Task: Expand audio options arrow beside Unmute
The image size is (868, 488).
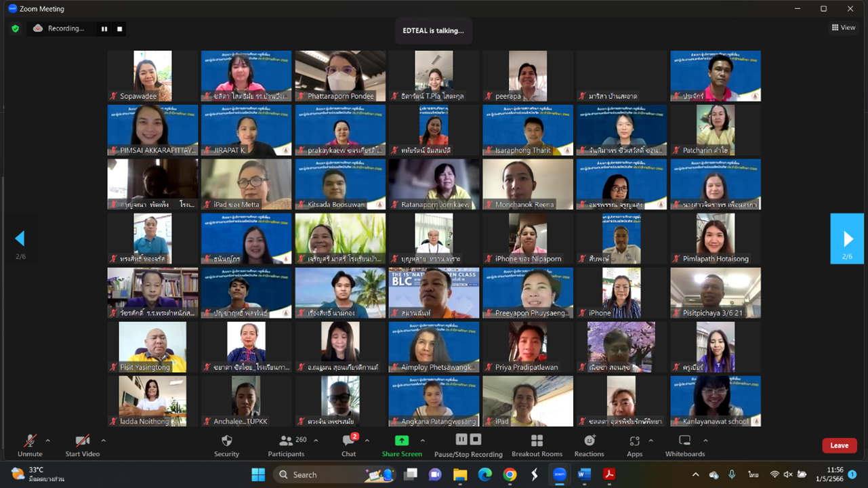Action: coord(51,440)
